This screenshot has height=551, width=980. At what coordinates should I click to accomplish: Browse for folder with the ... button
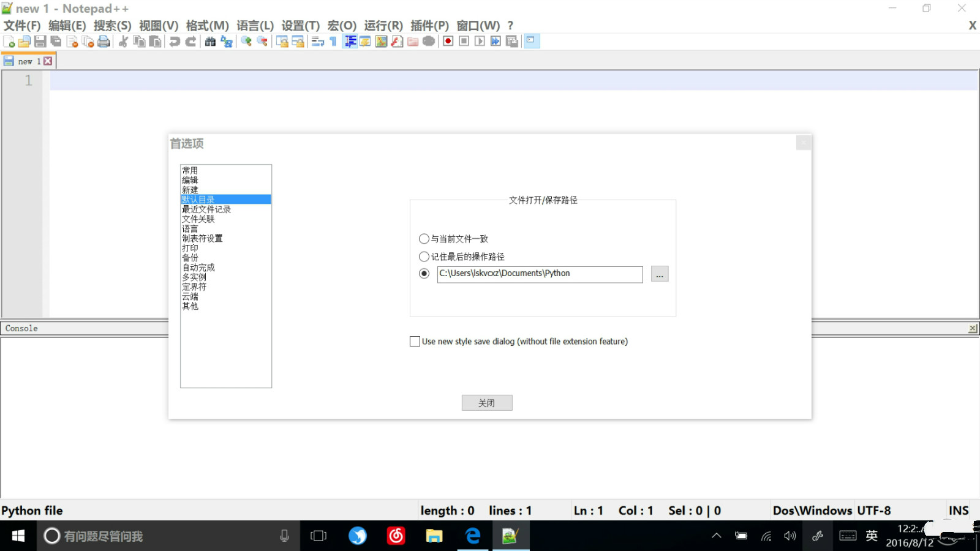[x=660, y=274]
